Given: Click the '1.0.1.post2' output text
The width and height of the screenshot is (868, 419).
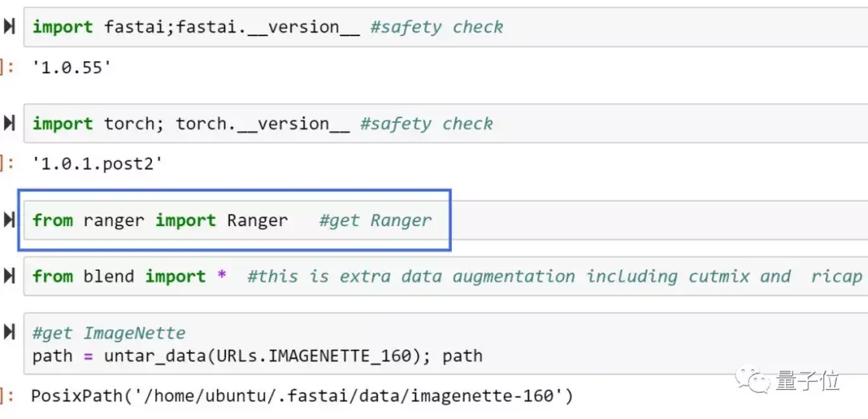Looking at the screenshot, I should [x=97, y=164].
